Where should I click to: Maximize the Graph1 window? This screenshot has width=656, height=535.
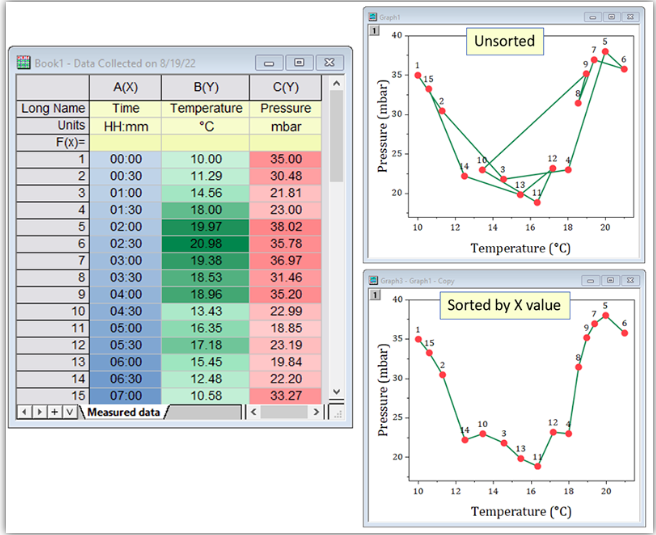pos(611,17)
